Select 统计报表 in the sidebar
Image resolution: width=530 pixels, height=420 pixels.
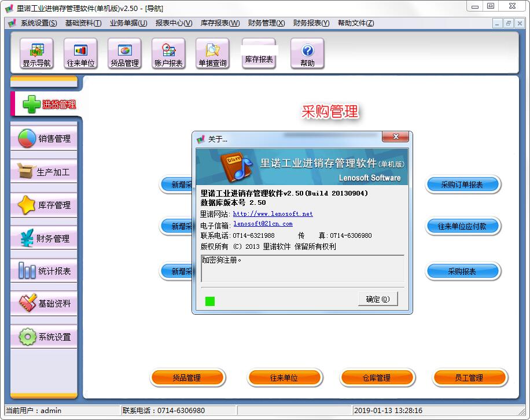pos(44,271)
